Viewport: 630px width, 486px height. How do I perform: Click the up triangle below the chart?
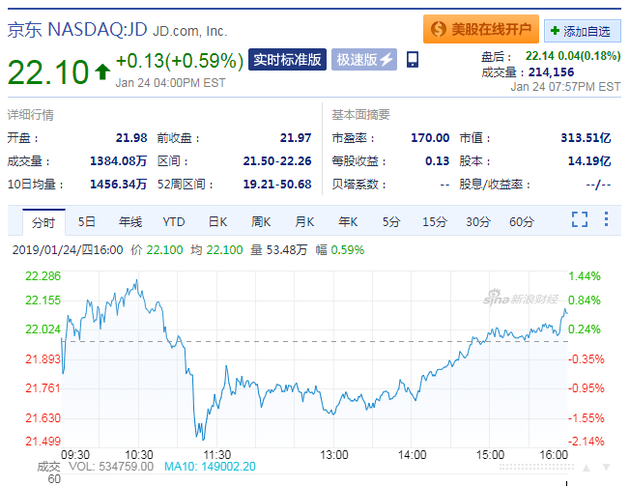coord(587,468)
